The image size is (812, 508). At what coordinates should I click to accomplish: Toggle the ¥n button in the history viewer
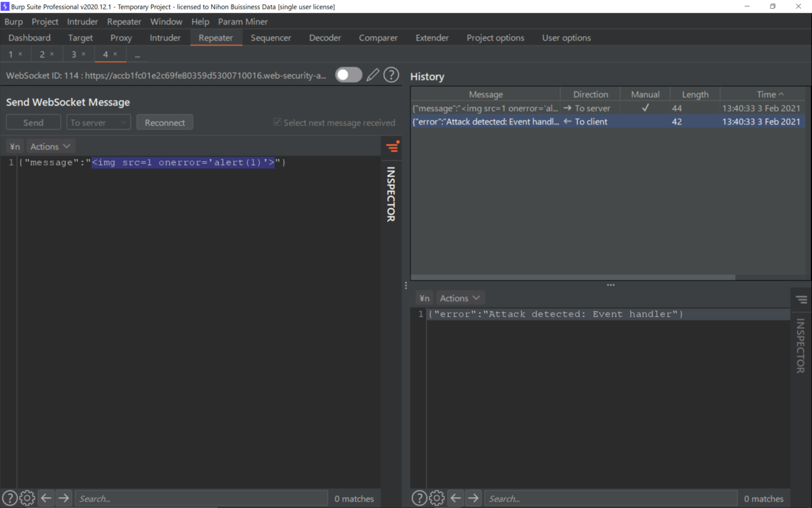point(424,298)
